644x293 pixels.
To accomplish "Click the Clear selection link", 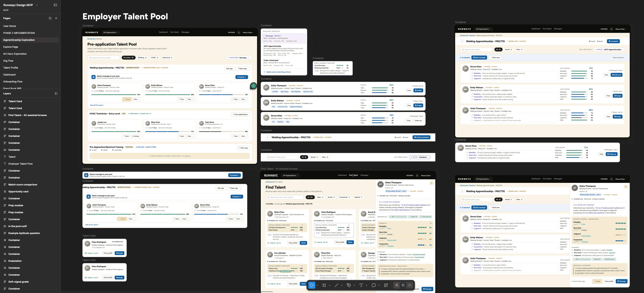I will pos(618,58).
